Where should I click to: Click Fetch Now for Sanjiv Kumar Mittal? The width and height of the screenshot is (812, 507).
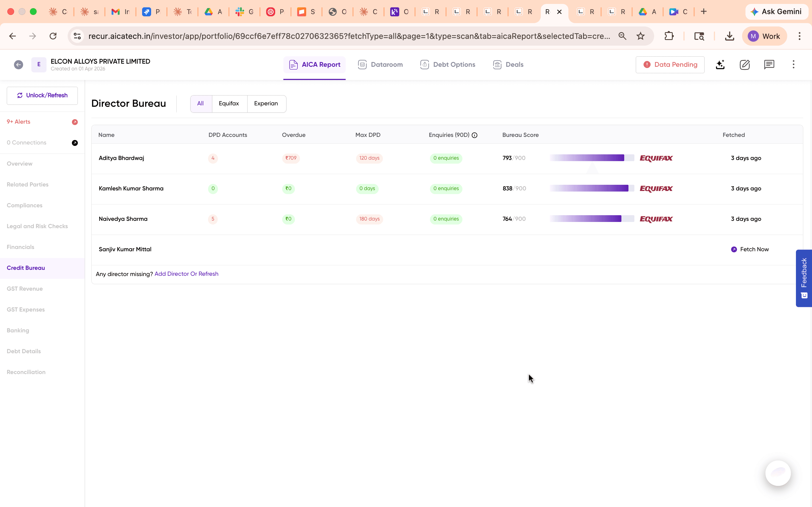tap(750, 249)
